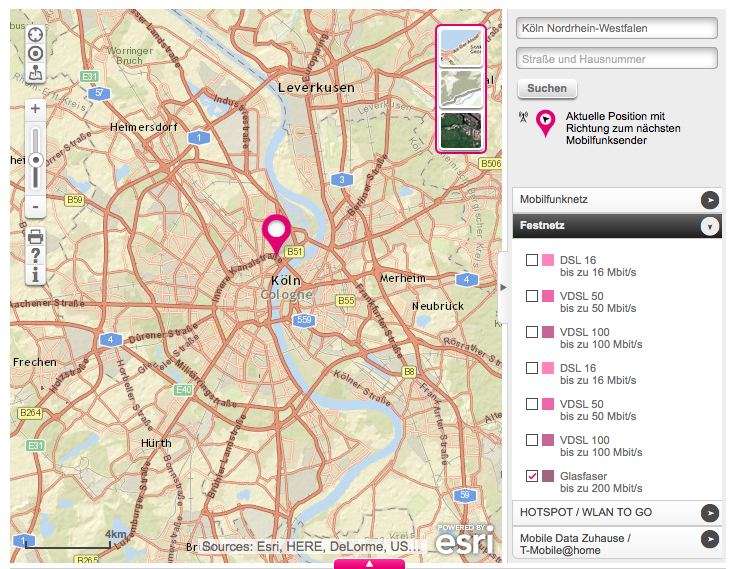Click the B51 road shield
The width and height of the screenshot is (732, 569).
click(294, 252)
